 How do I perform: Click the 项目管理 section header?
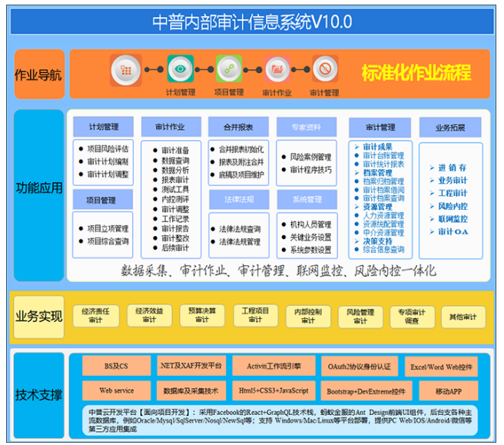click(x=103, y=199)
